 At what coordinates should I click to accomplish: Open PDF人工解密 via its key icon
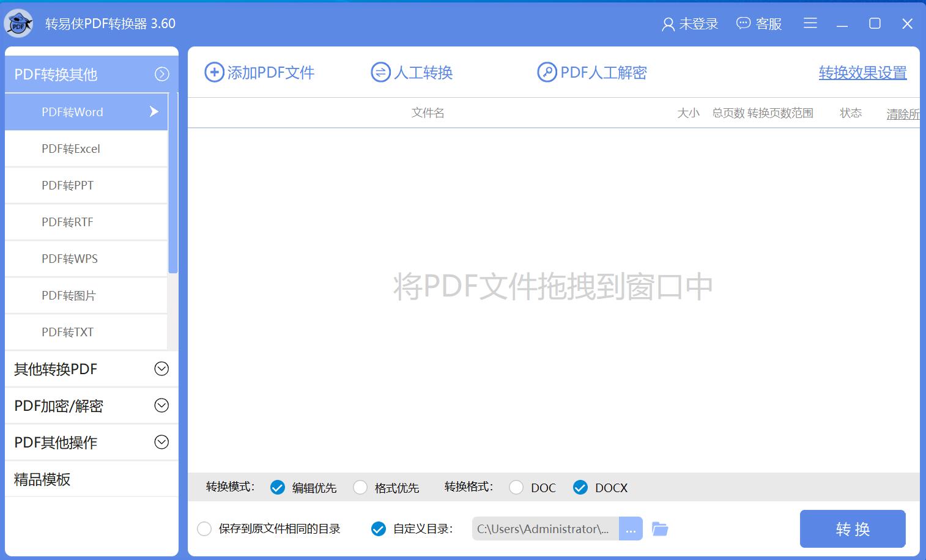click(x=546, y=72)
